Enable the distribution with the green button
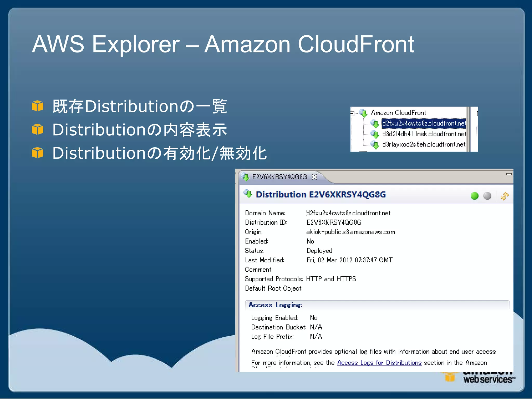 coord(475,196)
